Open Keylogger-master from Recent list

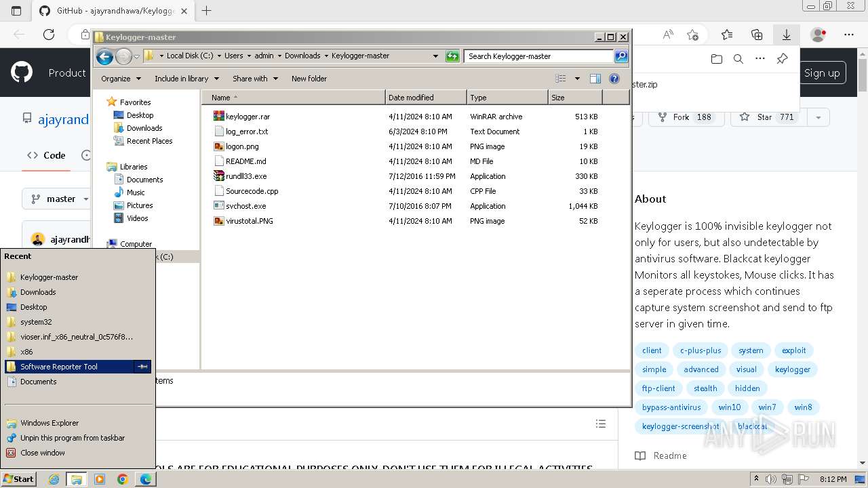click(77, 277)
